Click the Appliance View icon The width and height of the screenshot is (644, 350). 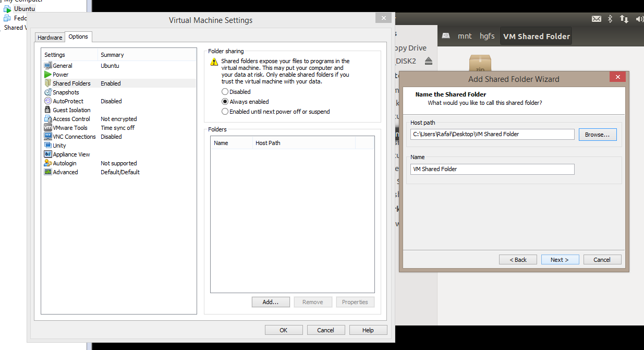coord(47,154)
